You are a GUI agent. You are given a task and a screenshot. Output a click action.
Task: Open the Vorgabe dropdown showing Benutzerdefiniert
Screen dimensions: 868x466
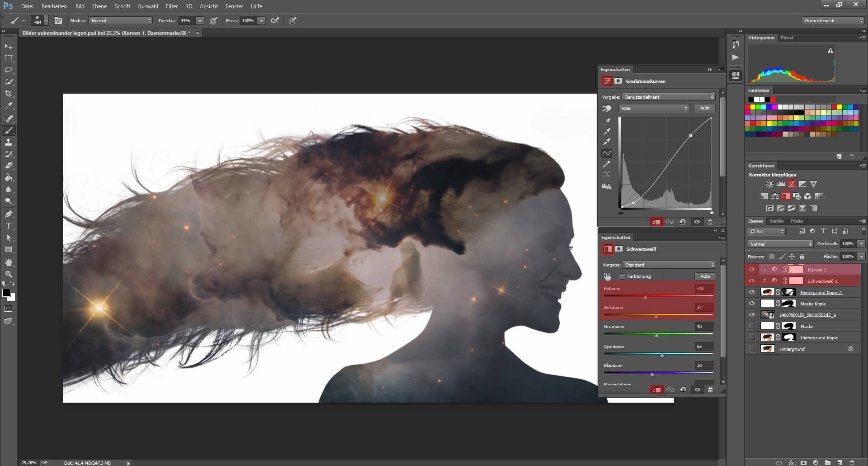(x=669, y=97)
